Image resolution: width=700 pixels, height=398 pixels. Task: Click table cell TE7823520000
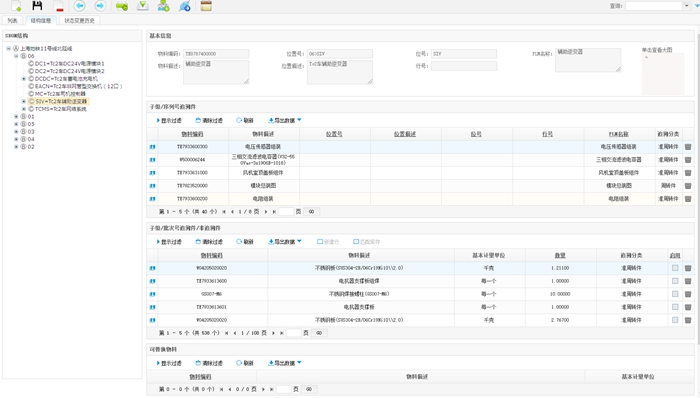pyautogui.click(x=192, y=186)
